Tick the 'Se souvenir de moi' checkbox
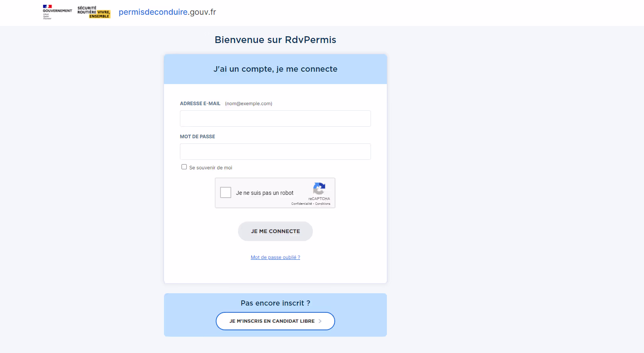 184,167
